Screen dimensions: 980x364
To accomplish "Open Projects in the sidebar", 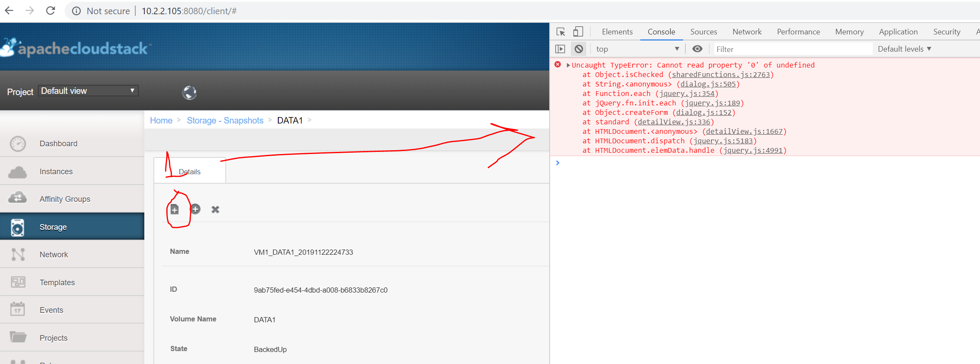I will (72, 338).
